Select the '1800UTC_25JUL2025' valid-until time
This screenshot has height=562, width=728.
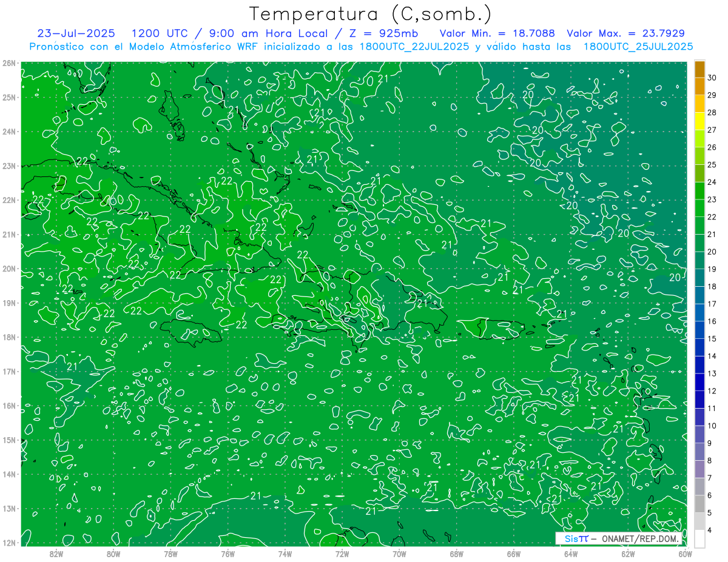(638, 46)
